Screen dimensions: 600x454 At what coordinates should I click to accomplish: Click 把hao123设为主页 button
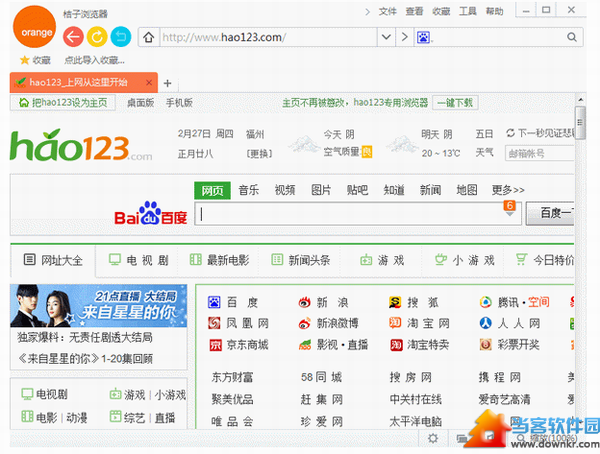tap(63, 103)
